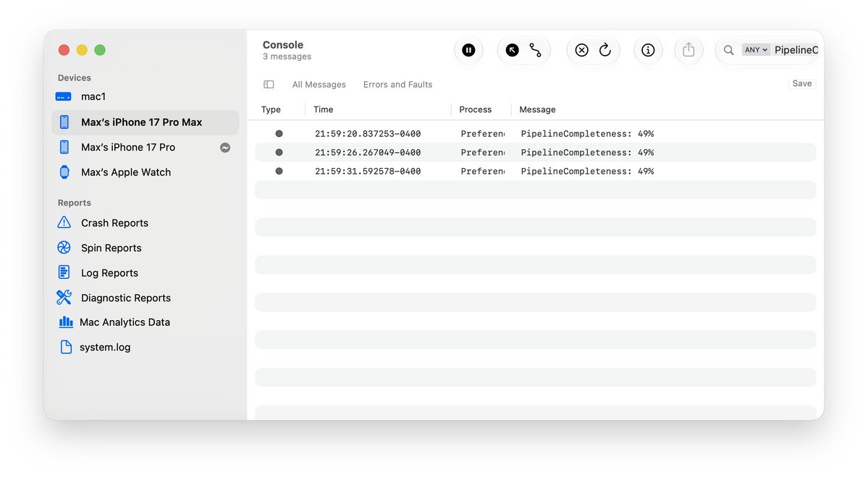Select Max's iPhone 17 Pro device

coord(145,147)
